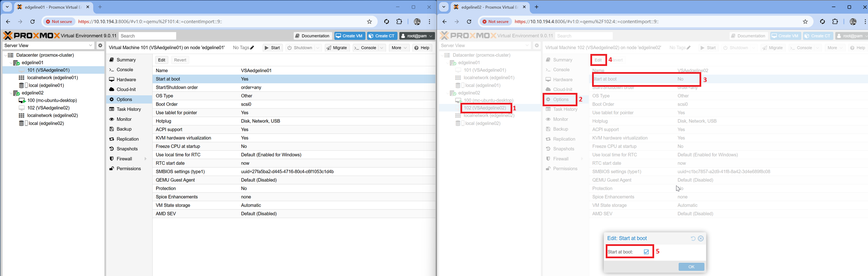Click the left browser address bar URL
The width and height of the screenshot is (868, 276).
[x=150, y=22]
